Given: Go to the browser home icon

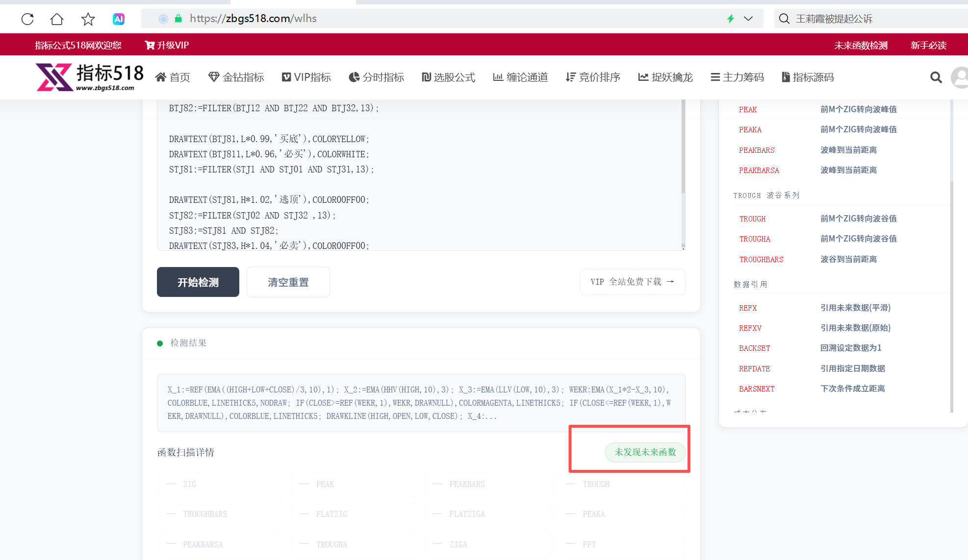Looking at the screenshot, I should tap(57, 19).
